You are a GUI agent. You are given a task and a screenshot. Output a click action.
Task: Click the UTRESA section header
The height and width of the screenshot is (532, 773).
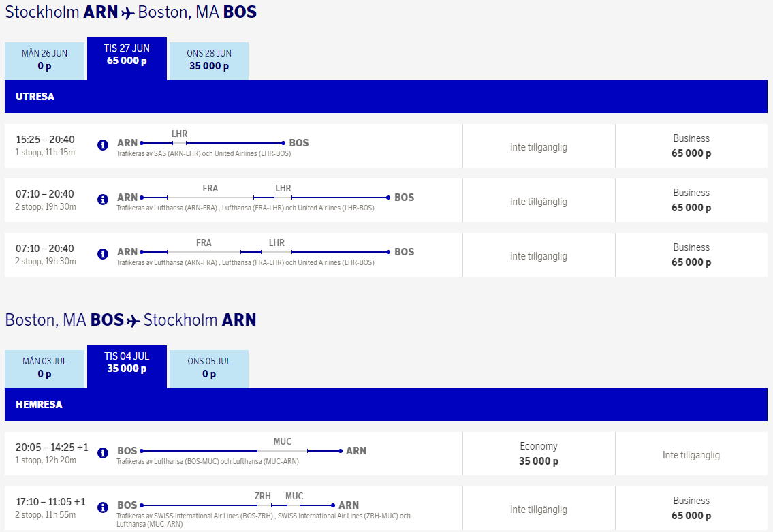pos(33,97)
